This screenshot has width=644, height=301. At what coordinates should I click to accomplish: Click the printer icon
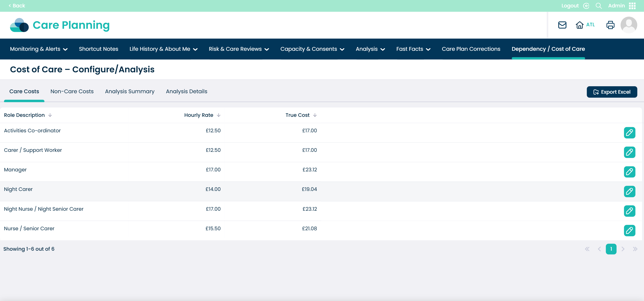click(610, 25)
